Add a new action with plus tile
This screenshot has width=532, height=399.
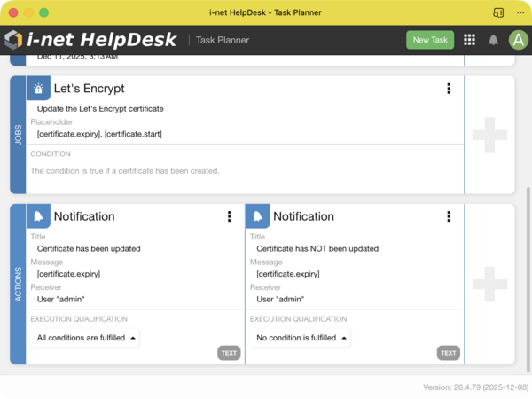[489, 284]
